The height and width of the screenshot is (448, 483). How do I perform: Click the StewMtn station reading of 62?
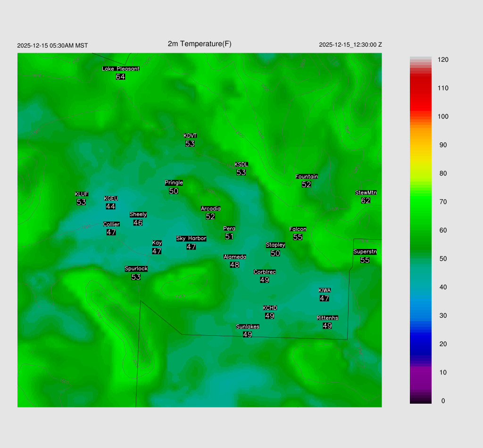pos(366,200)
